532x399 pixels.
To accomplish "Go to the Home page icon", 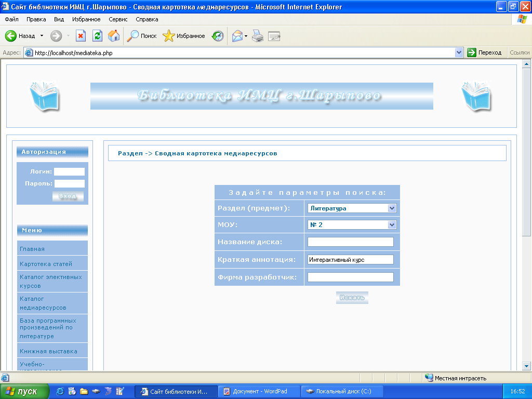I will 114,36.
